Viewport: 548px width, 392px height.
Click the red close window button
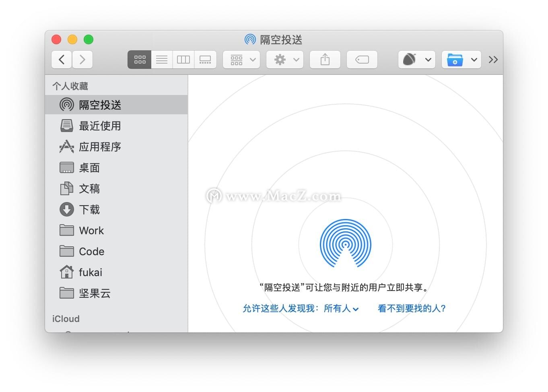(x=56, y=39)
